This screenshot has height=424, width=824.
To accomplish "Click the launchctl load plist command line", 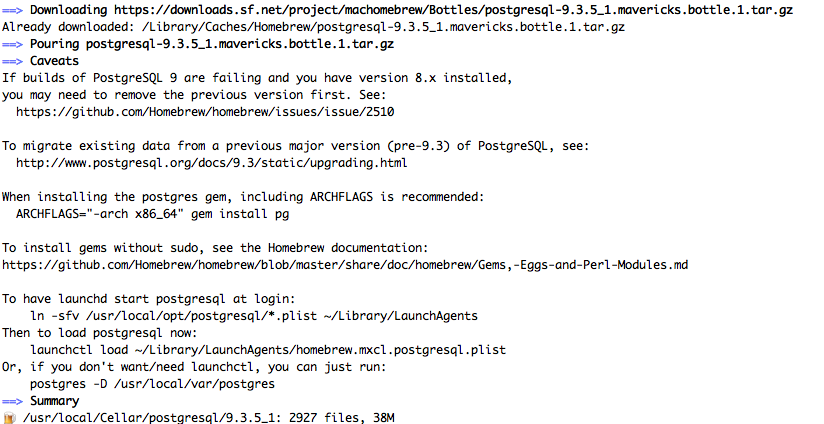I will click(268, 350).
